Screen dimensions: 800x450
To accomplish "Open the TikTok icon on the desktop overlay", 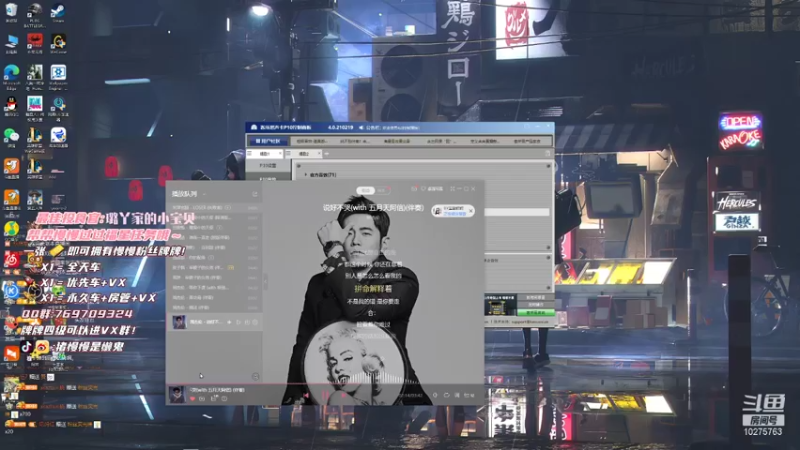I will [x=27, y=347].
